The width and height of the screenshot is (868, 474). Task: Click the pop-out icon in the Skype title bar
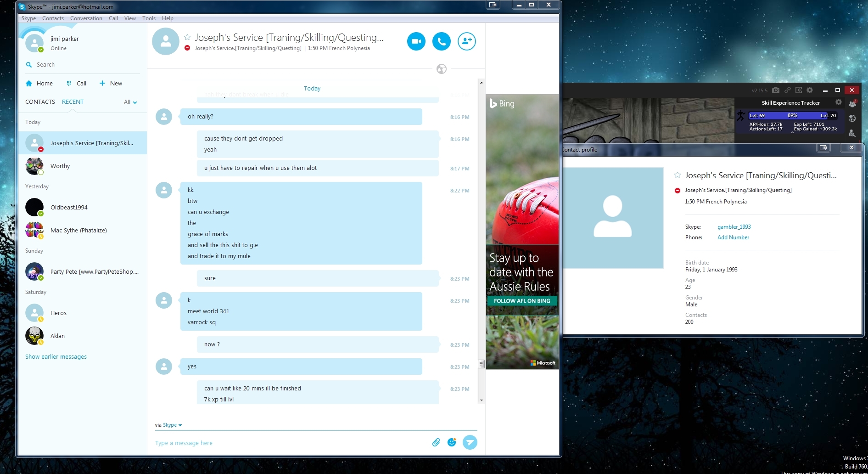tap(493, 5)
